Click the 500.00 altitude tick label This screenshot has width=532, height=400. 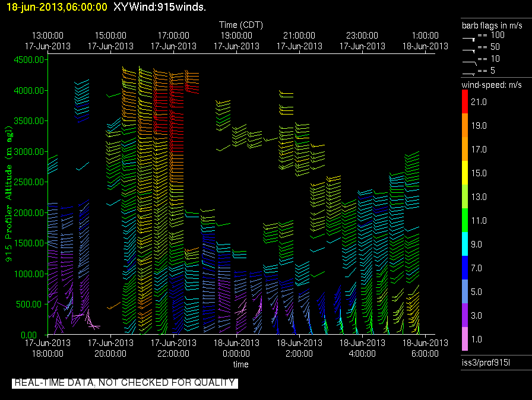pos(30,304)
